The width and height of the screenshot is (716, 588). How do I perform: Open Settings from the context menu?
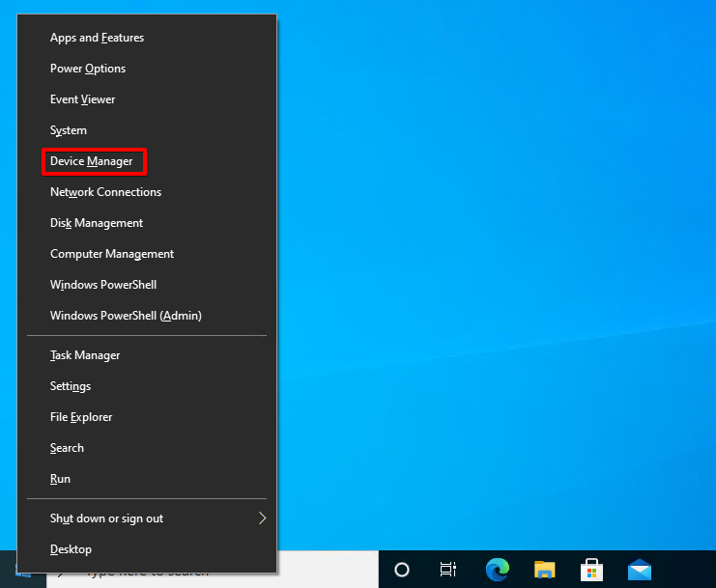71,386
